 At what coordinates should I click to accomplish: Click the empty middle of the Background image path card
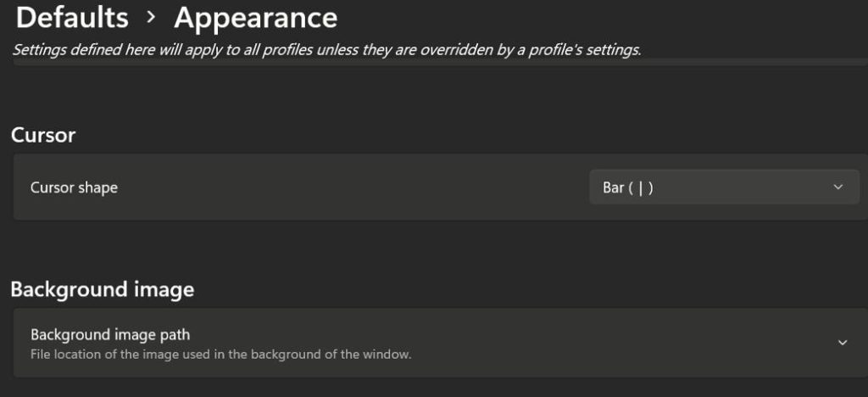pos(593,342)
